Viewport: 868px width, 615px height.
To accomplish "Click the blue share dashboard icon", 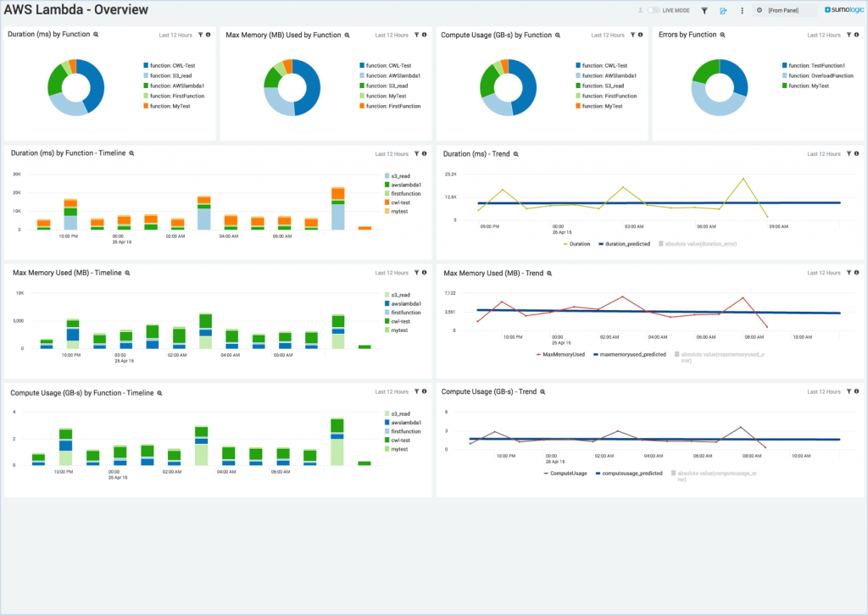I will click(x=723, y=10).
